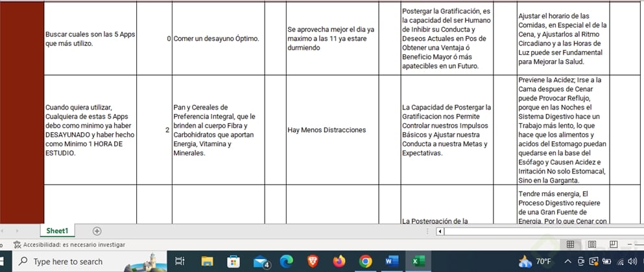Select cell 'Buscar cuales son las 5 Apps'

[x=90, y=39]
